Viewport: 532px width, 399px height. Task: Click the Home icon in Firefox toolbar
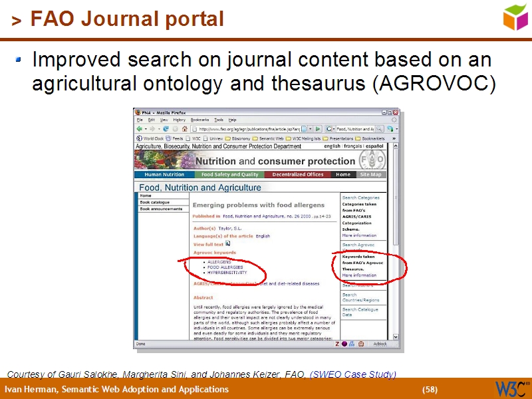(184, 128)
